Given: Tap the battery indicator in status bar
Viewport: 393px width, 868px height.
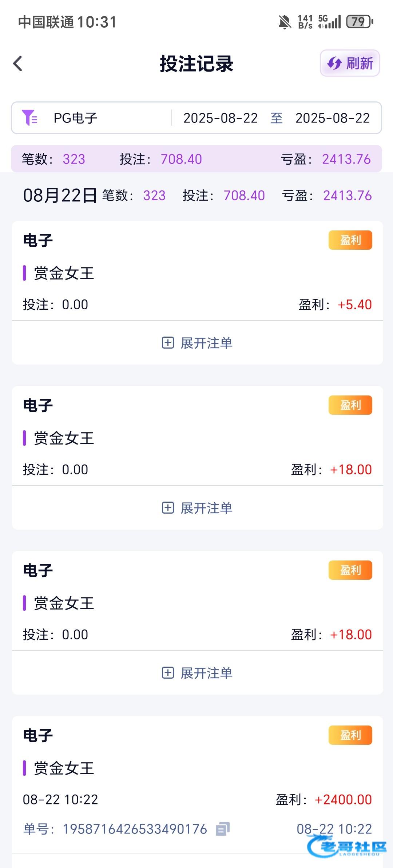Looking at the screenshot, I should coord(360,22).
